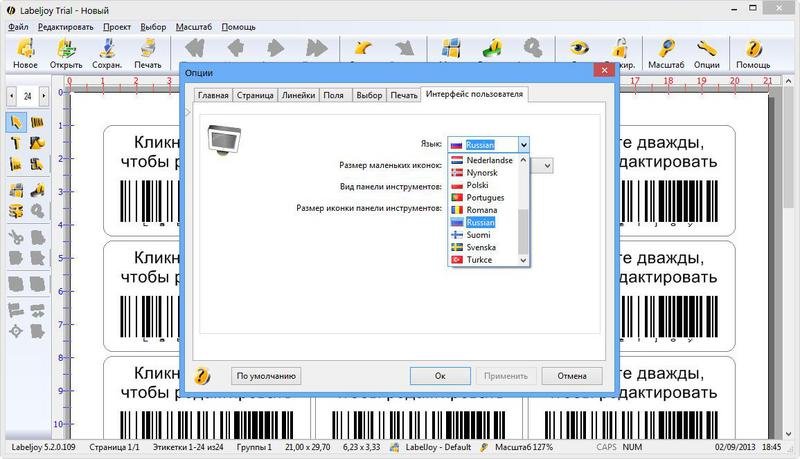Click the eye preview icon in toolbar
Screen dimensions: 800x459
(x=579, y=48)
